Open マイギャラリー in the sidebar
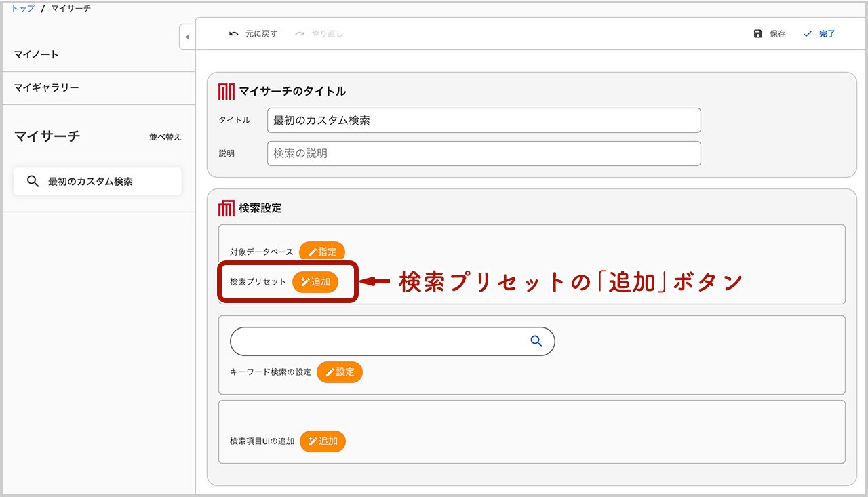The image size is (868, 497). [x=47, y=87]
